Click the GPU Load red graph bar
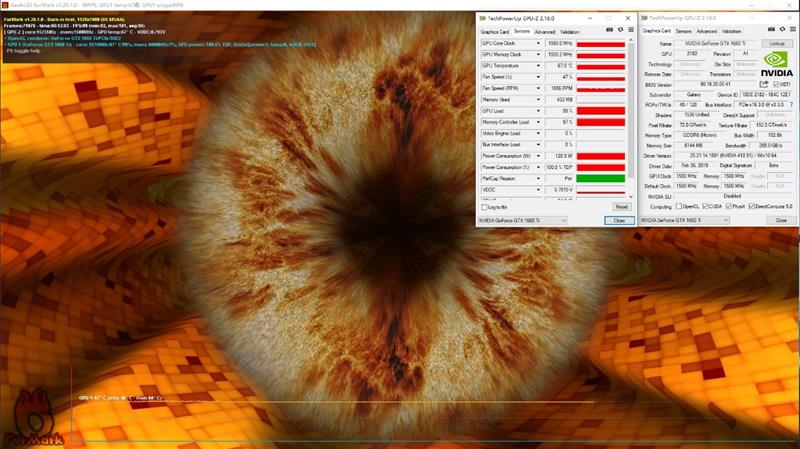Screen dimensions: 800x449 point(601,110)
